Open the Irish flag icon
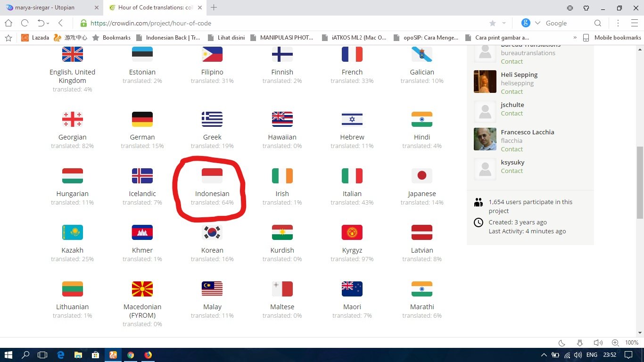The height and width of the screenshot is (362, 644). click(282, 176)
